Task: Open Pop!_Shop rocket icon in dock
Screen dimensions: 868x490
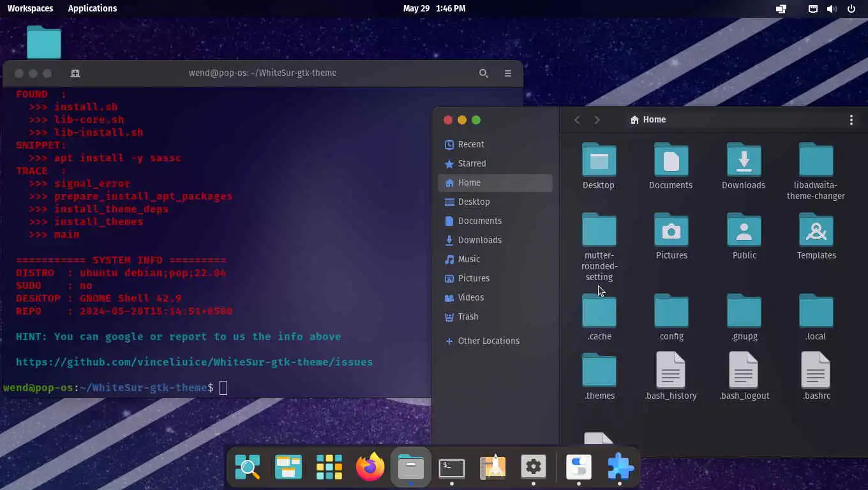Action: click(492, 468)
